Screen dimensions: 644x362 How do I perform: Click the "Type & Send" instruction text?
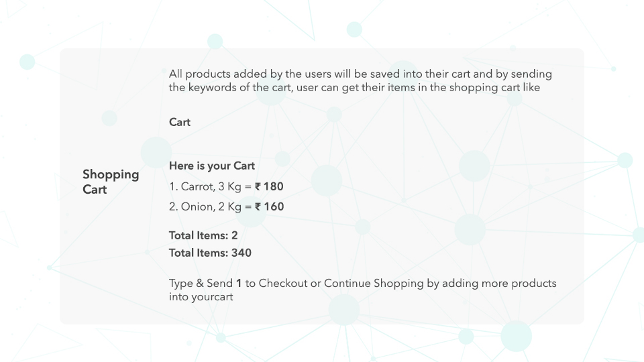[200, 283]
